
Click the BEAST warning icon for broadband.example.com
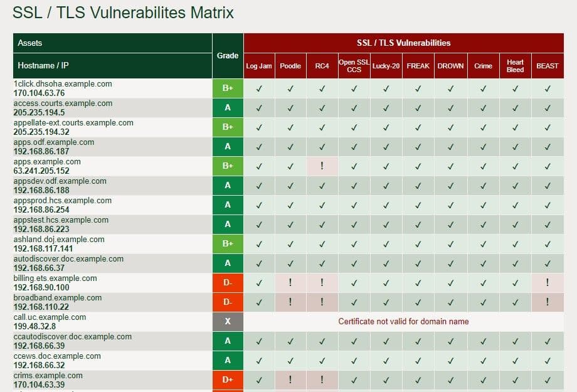point(547,302)
